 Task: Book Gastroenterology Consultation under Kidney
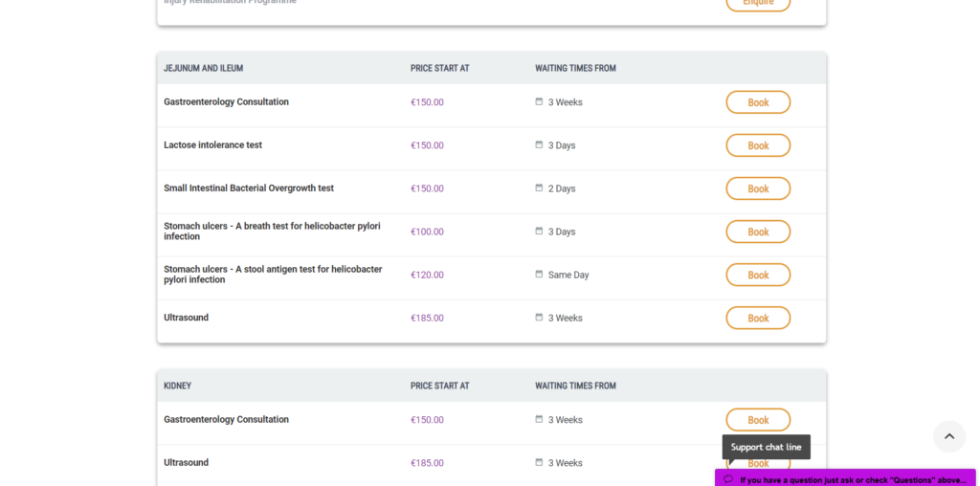click(x=758, y=420)
